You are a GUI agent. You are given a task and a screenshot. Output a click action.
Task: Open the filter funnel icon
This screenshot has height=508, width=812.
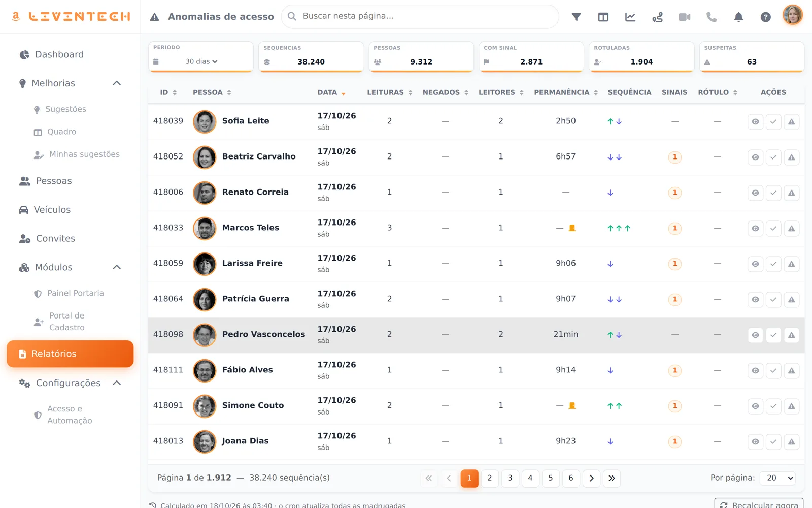point(576,17)
